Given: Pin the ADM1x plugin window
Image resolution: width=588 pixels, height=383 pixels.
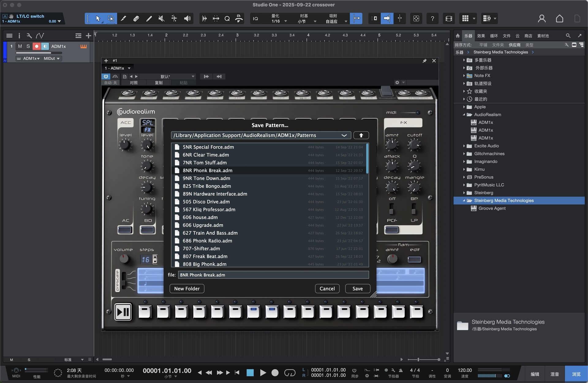Looking at the screenshot, I should (x=424, y=61).
